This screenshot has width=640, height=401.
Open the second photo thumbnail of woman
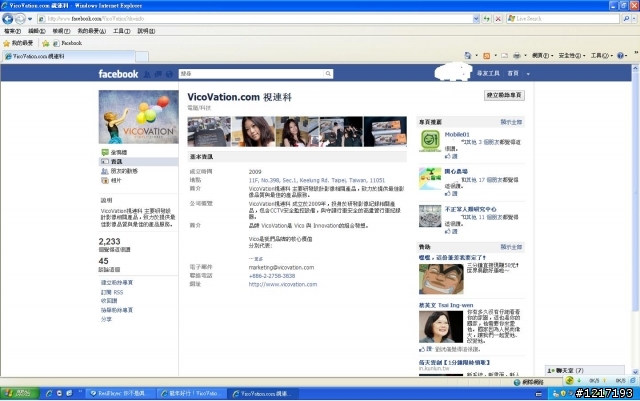(253, 131)
